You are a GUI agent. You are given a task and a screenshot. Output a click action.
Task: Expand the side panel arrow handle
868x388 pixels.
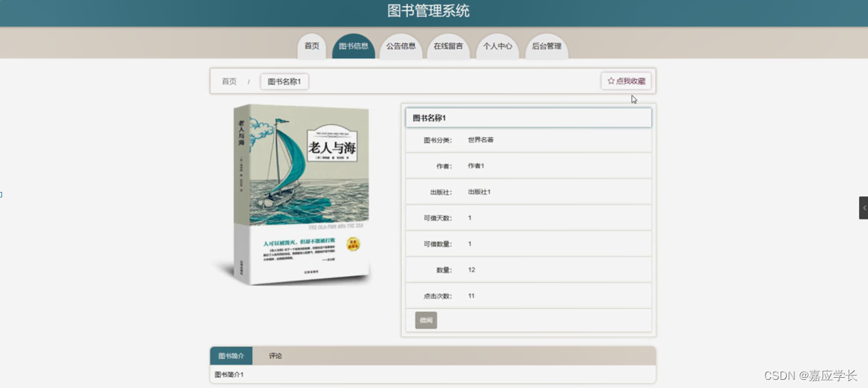click(863, 208)
